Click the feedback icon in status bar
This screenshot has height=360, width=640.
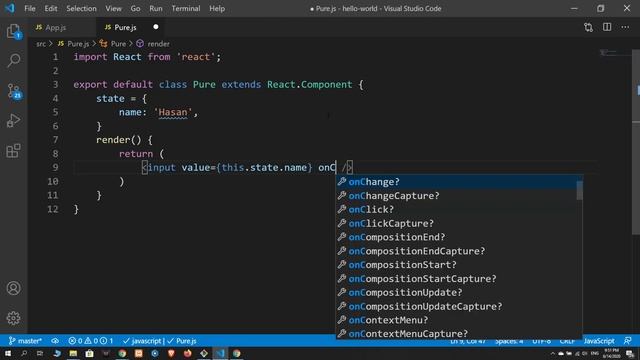[628, 340]
